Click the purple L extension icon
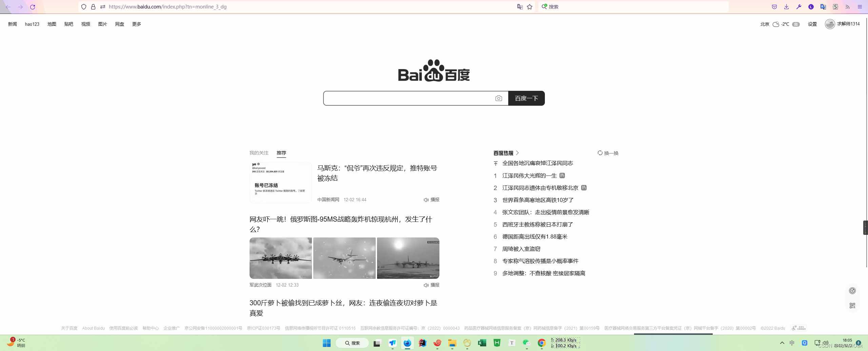This screenshot has height=351, width=868. pyautogui.click(x=811, y=7)
